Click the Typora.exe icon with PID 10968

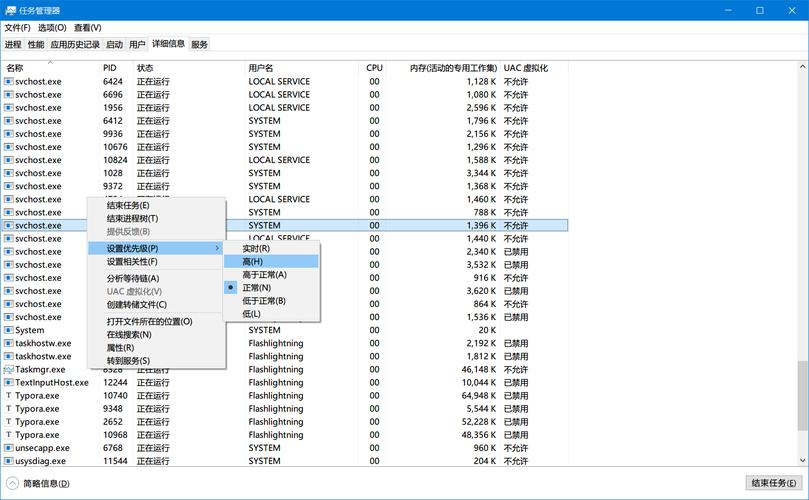[9, 435]
